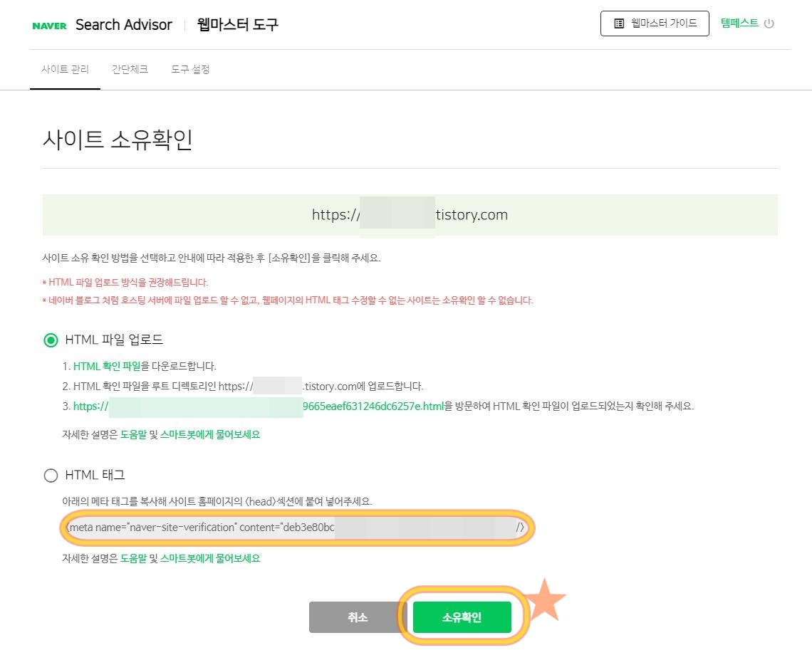Switch to the 도구 설정 tab
Screen dimensions: 812x650
(190, 69)
